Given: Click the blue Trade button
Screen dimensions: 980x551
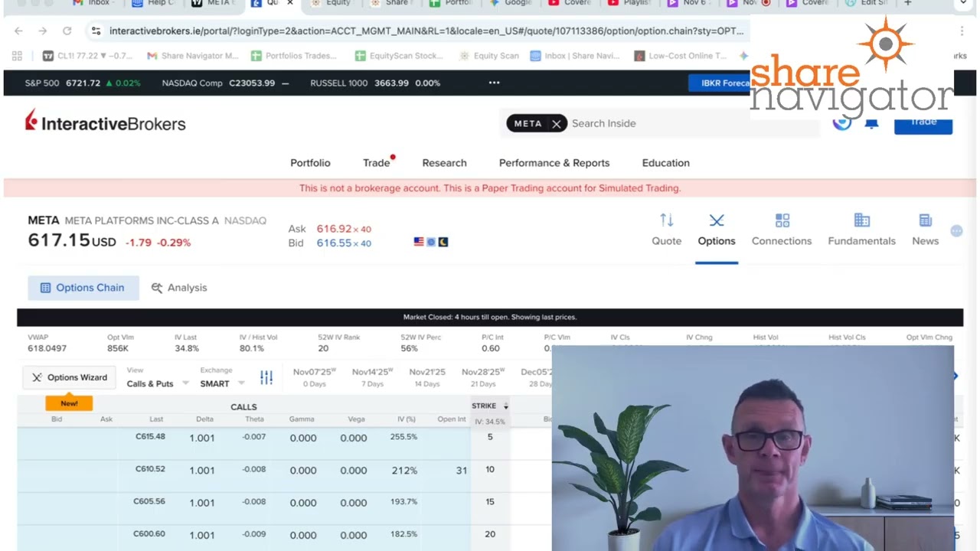Looking at the screenshot, I should point(923,122).
